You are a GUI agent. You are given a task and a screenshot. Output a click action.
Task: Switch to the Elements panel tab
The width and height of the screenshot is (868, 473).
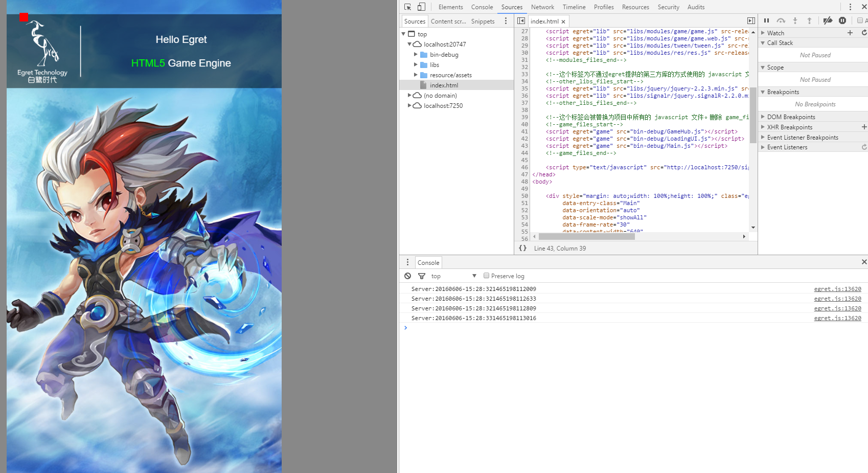click(450, 7)
